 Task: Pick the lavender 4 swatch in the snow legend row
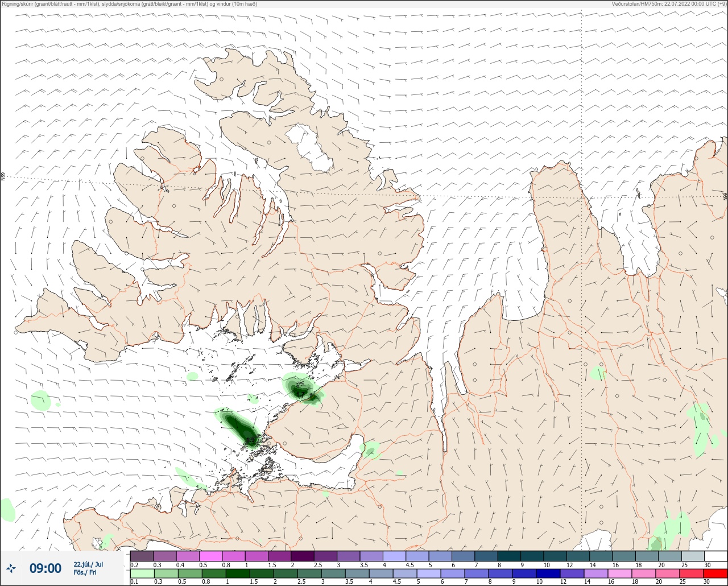(394, 556)
